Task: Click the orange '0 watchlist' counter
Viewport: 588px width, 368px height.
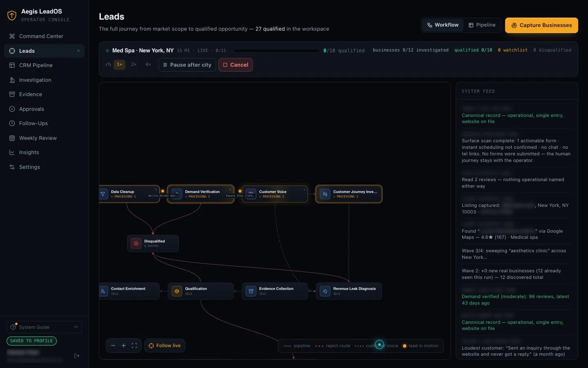Action: click(x=512, y=50)
